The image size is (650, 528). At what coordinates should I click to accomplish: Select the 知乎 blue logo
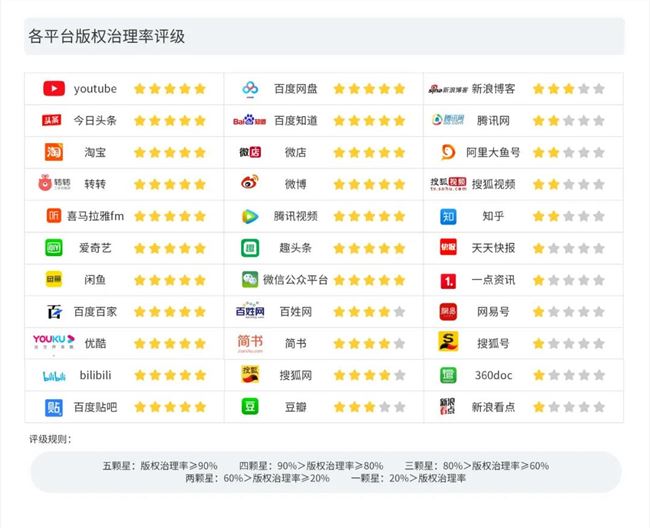tap(448, 216)
